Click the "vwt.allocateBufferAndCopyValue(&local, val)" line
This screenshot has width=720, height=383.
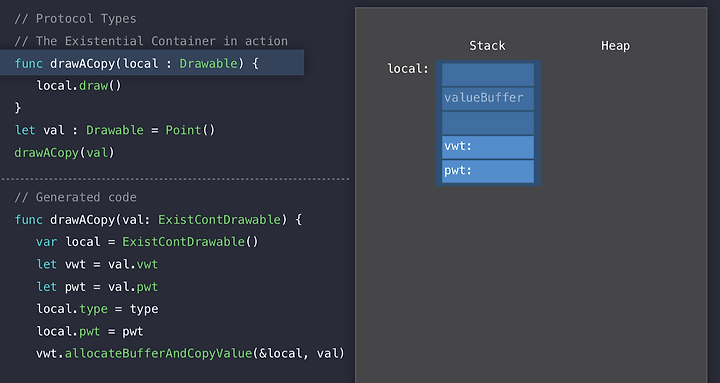pos(190,353)
